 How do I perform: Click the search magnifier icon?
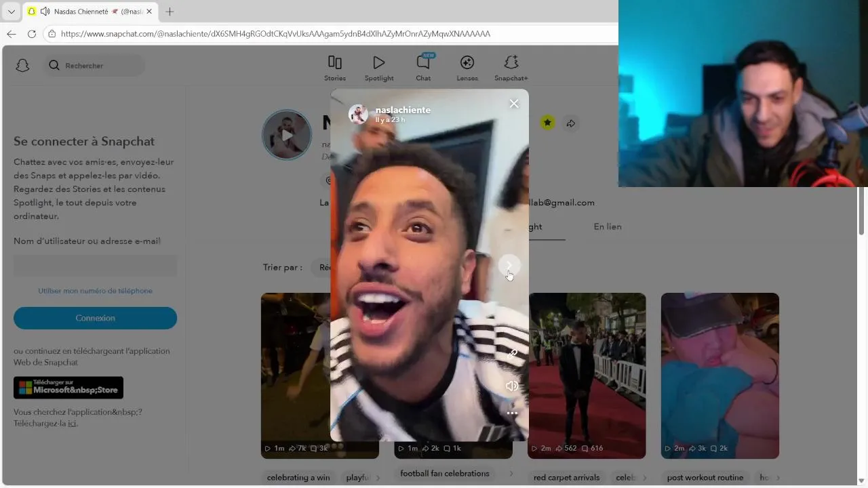(54, 66)
